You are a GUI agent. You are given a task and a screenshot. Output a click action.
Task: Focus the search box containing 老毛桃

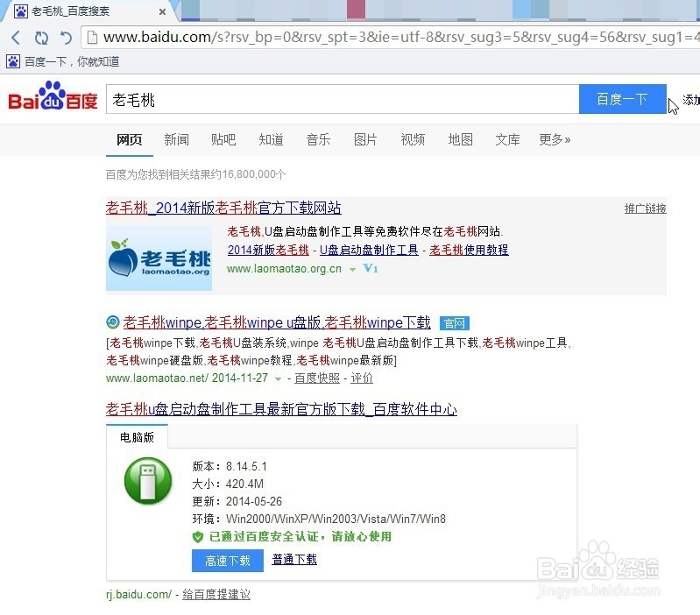343,99
